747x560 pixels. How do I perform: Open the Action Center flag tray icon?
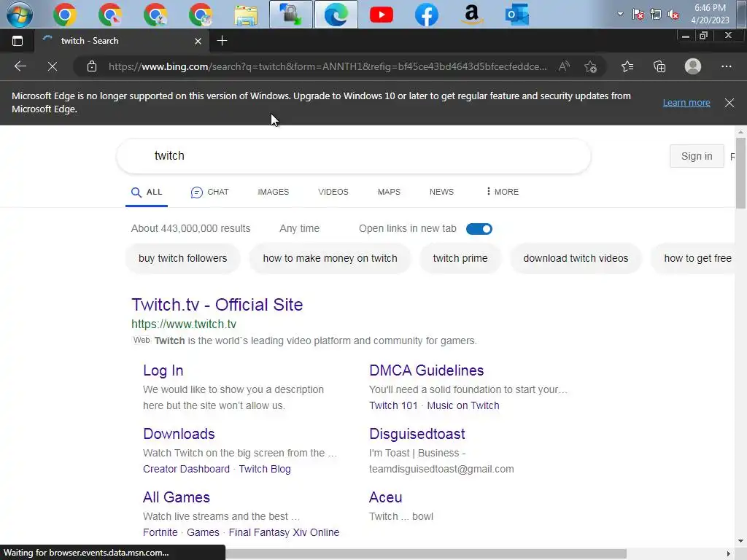pos(638,15)
